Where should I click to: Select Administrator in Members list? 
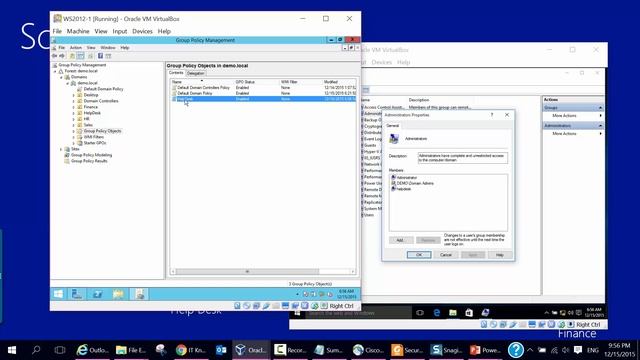404,178
